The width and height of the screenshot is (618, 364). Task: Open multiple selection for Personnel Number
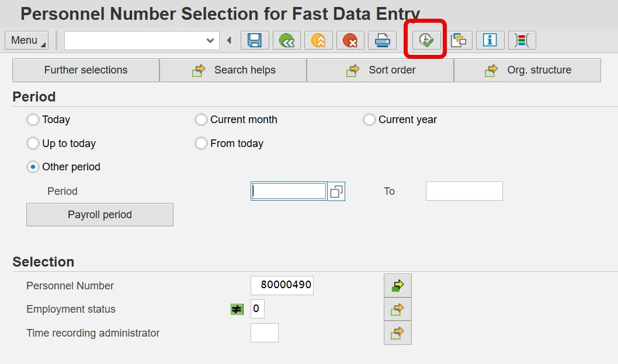[x=398, y=286]
